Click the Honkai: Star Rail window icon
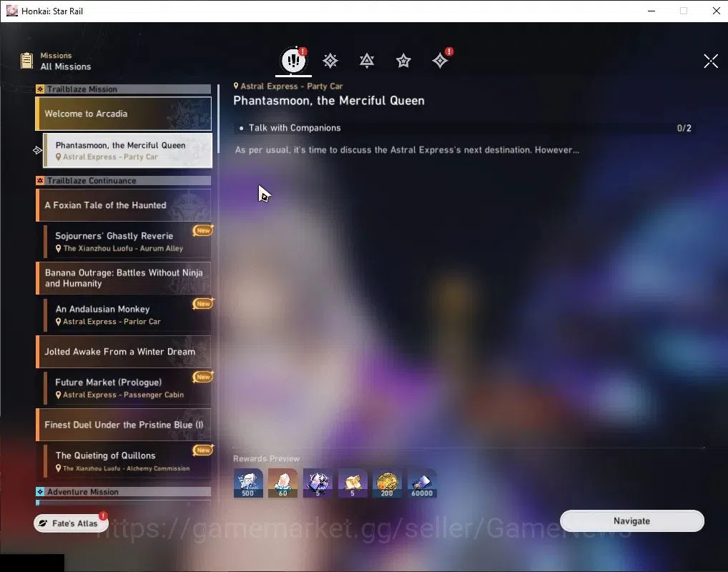 point(11,11)
